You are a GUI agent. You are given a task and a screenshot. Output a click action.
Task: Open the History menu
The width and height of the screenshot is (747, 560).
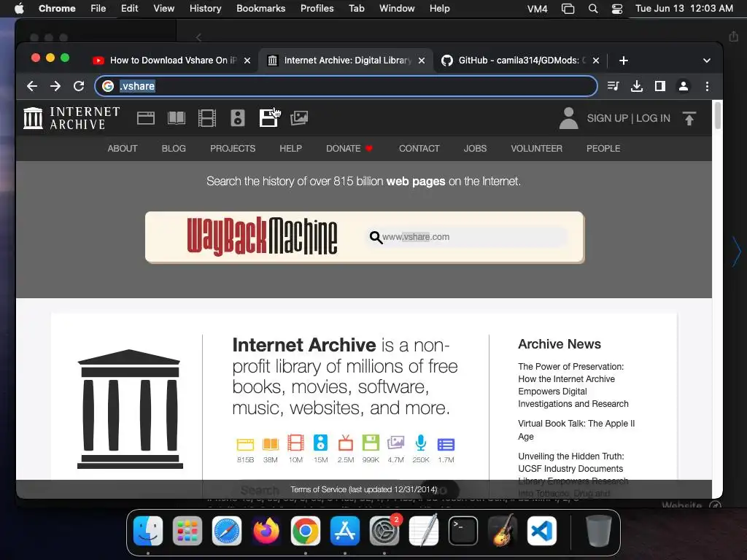tap(205, 9)
